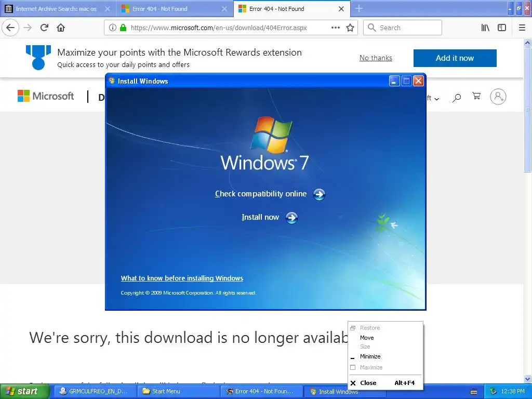Image resolution: width=532 pixels, height=399 pixels.
Task: Click Install Windows title bar icon
Action: [x=112, y=81]
